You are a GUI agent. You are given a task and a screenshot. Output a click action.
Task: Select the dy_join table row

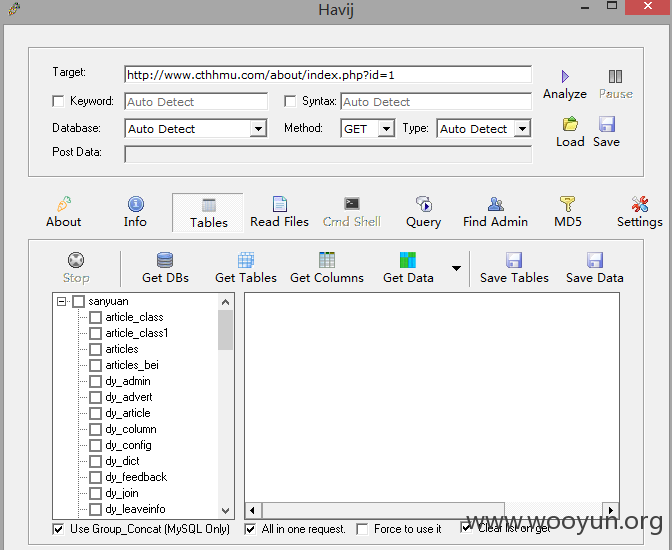[x=122, y=493]
